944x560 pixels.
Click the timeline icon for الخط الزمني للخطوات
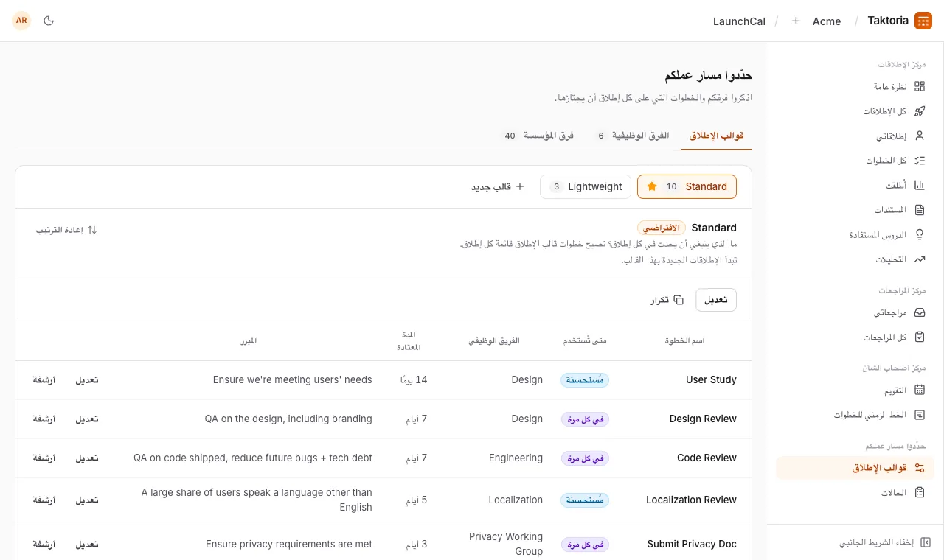click(919, 415)
